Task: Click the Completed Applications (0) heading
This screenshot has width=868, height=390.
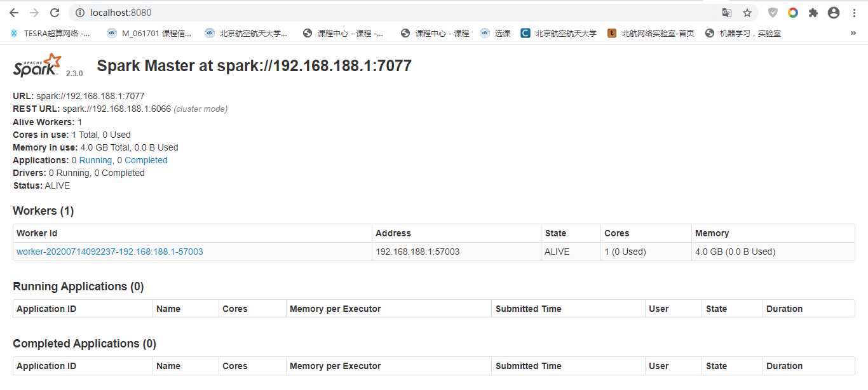Action: coord(85,344)
